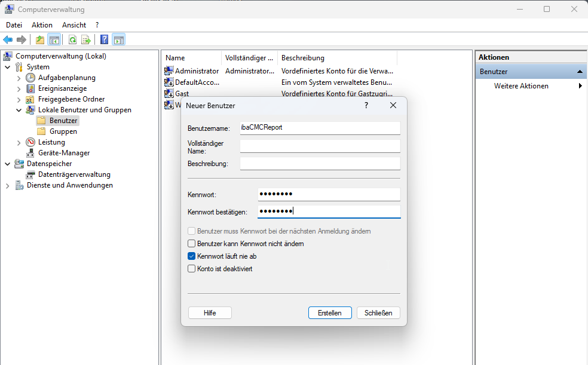The image size is (588, 365).
Task: Collapse the System tree node
Action: pos(8,67)
